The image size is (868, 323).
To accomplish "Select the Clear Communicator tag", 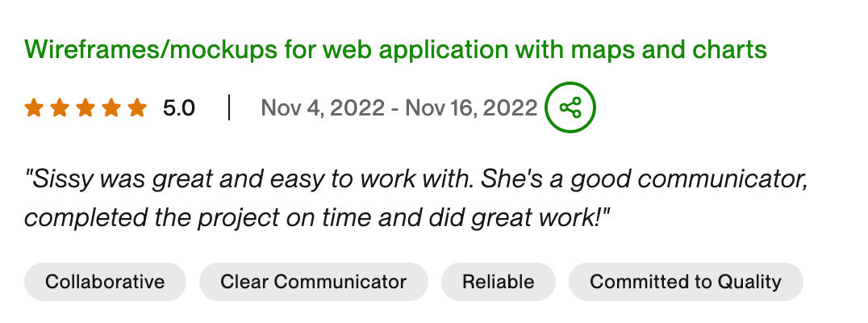I will click(x=313, y=282).
